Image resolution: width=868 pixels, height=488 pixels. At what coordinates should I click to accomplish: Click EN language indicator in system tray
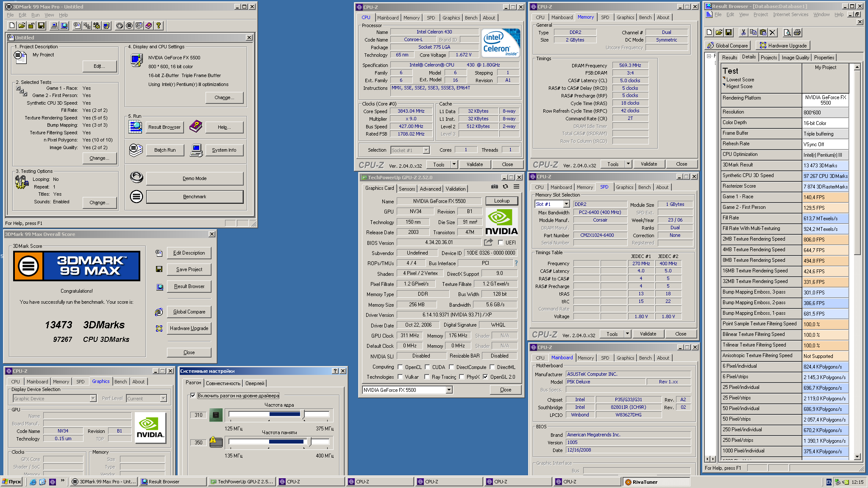(829, 482)
